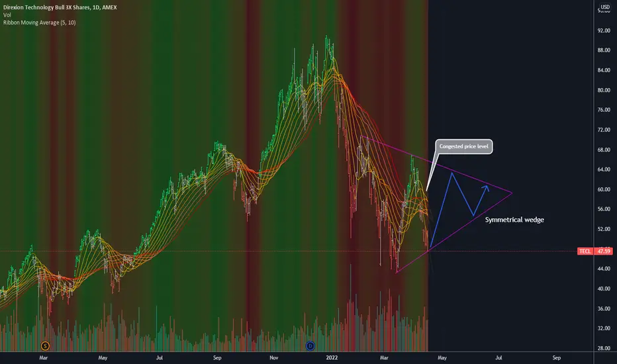Click the 52.00 price axis label
Image resolution: width=617 pixels, height=364 pixels.
pos(604,229)
